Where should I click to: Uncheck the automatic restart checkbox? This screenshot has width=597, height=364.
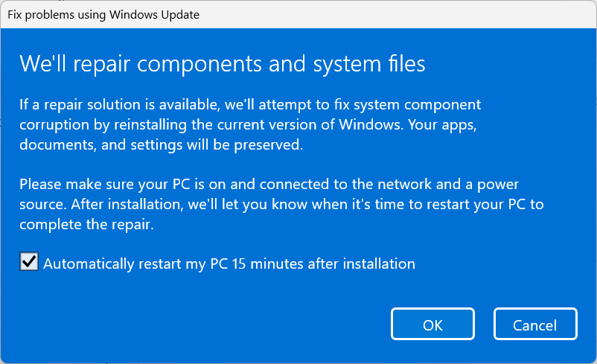point(29,262)
